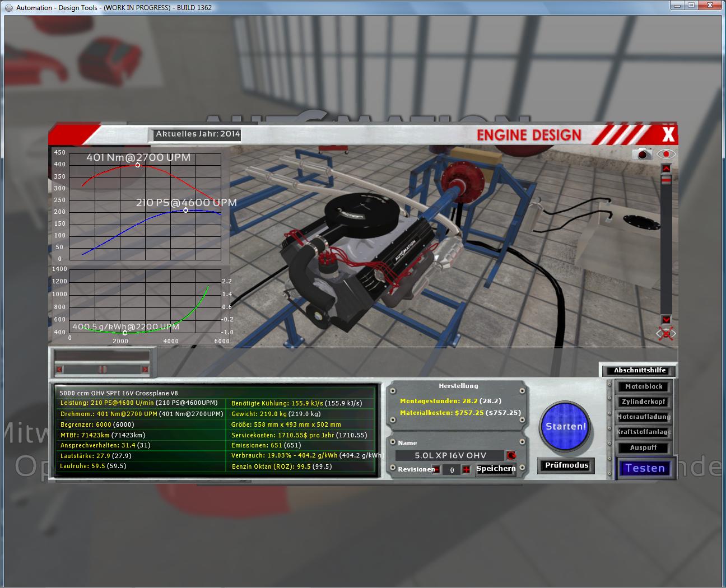
Task: Click the Laufruhe: 59.5 stat
Action: tap(93, 466)
